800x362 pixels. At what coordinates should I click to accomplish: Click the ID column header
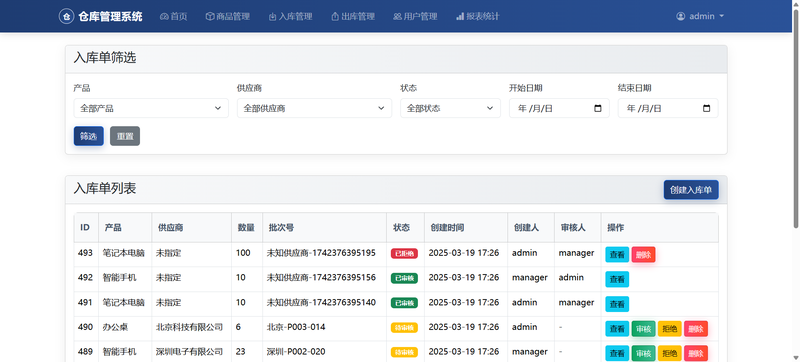(x=85, y=227)
